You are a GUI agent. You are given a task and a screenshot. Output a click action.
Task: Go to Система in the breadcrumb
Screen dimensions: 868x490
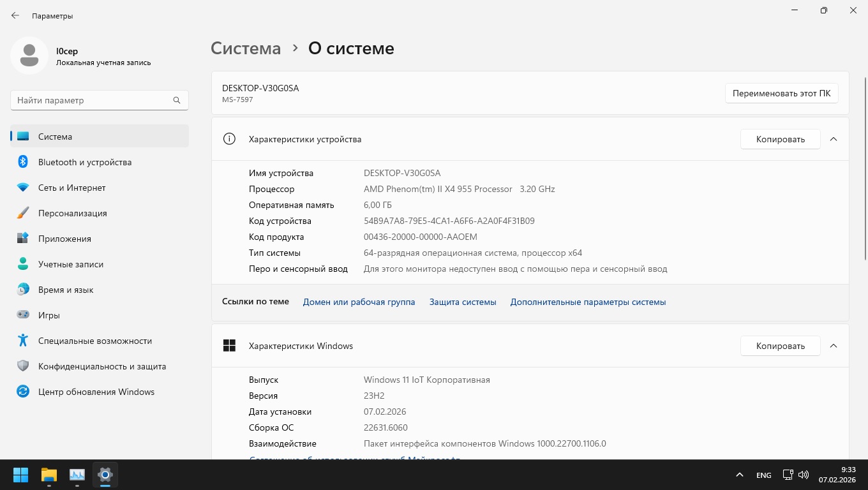(x=246, y=48)
